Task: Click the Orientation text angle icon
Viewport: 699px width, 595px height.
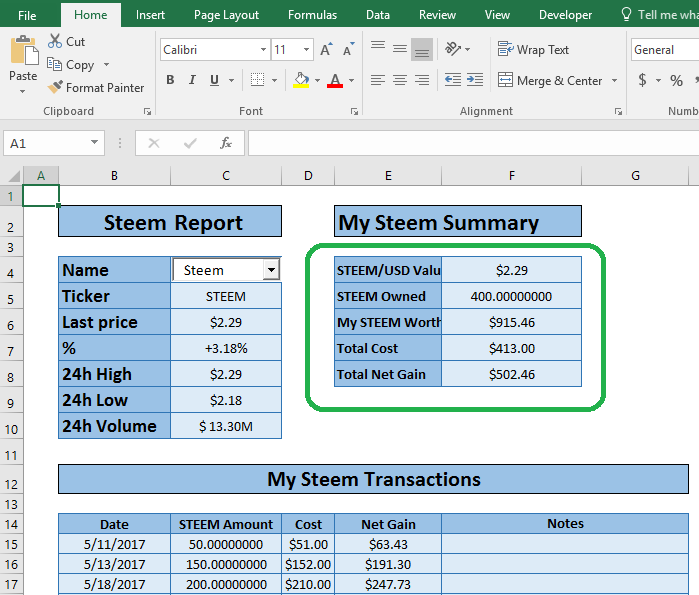Action: (x=453, y=49)
